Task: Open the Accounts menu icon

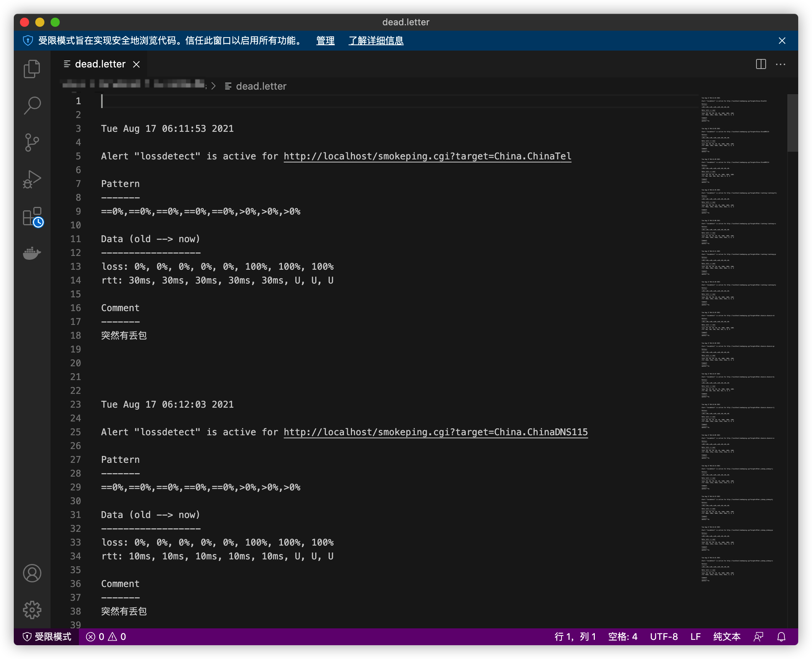Action: point(32,573)
